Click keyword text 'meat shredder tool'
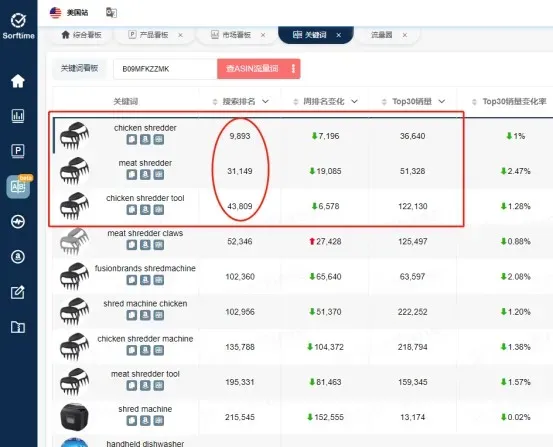 145,374
